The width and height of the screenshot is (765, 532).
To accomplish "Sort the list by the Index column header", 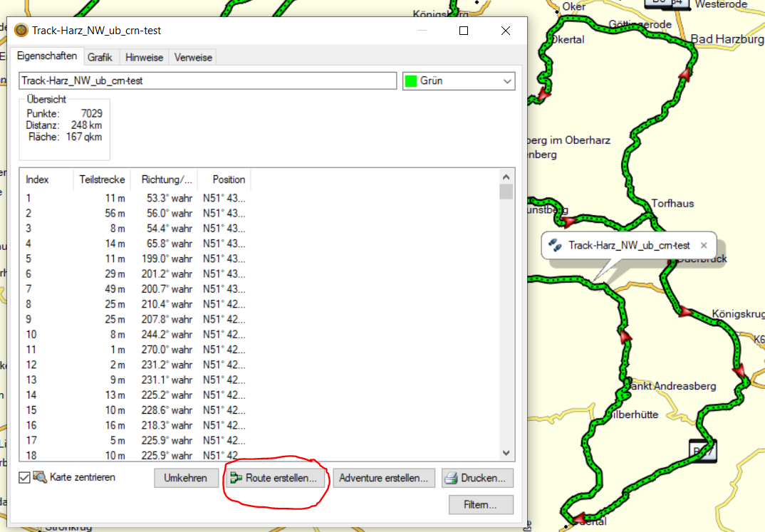I will tap(38, 179).
